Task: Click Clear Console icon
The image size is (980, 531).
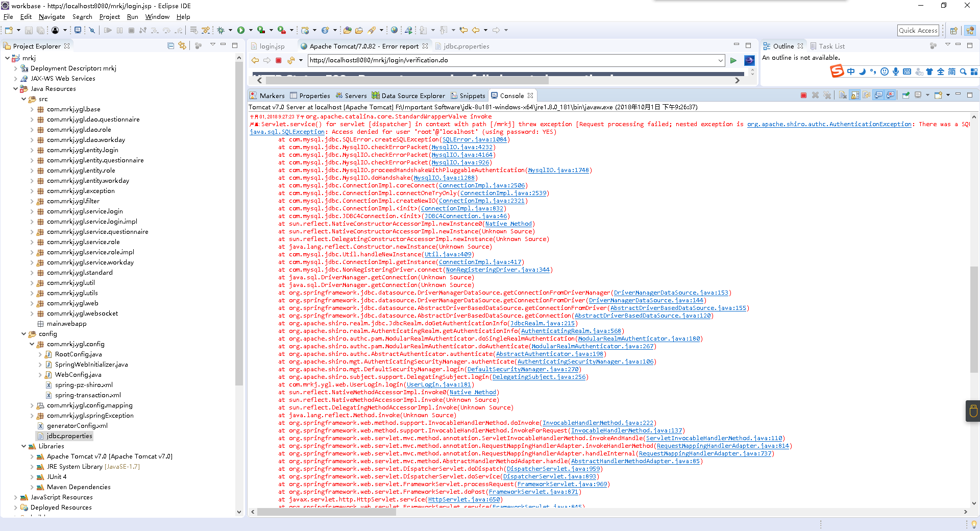Action: coord(842,95)
